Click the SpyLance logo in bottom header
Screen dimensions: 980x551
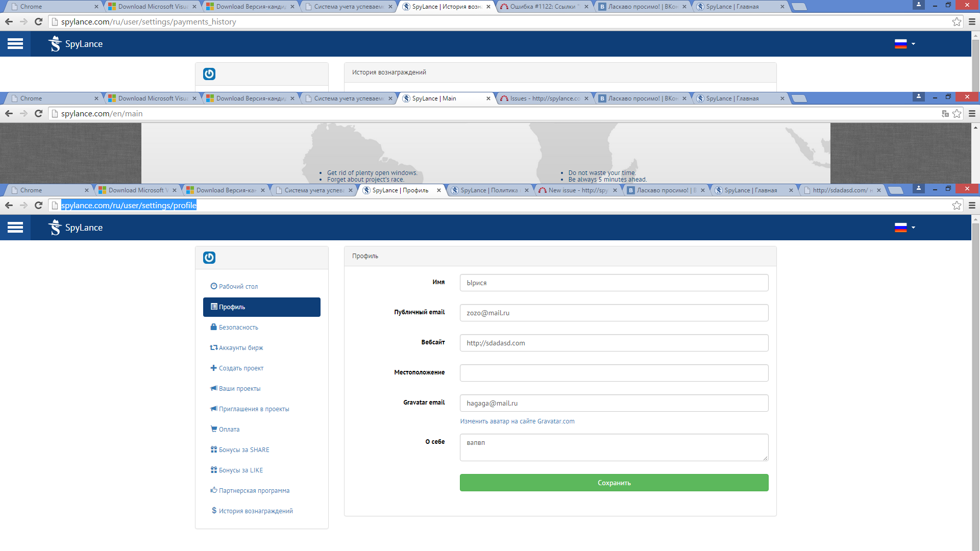tap(76, 228)
